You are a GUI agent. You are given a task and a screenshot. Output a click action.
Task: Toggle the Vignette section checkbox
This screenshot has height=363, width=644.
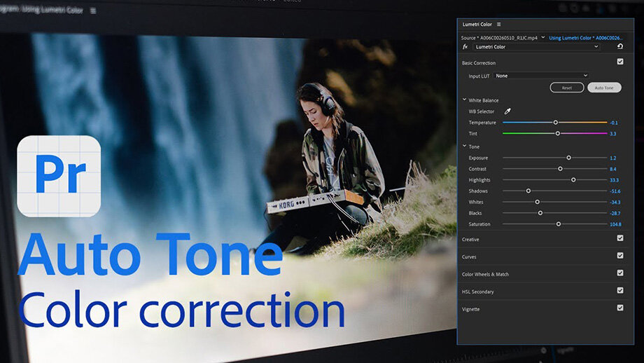[x=619, y=308]
